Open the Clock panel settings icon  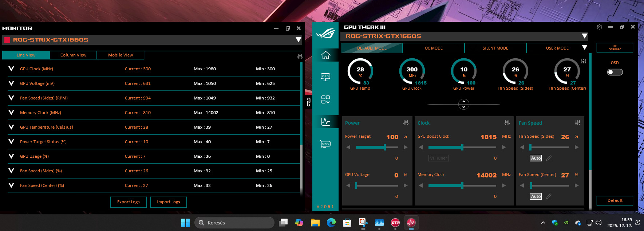[507, 123]
